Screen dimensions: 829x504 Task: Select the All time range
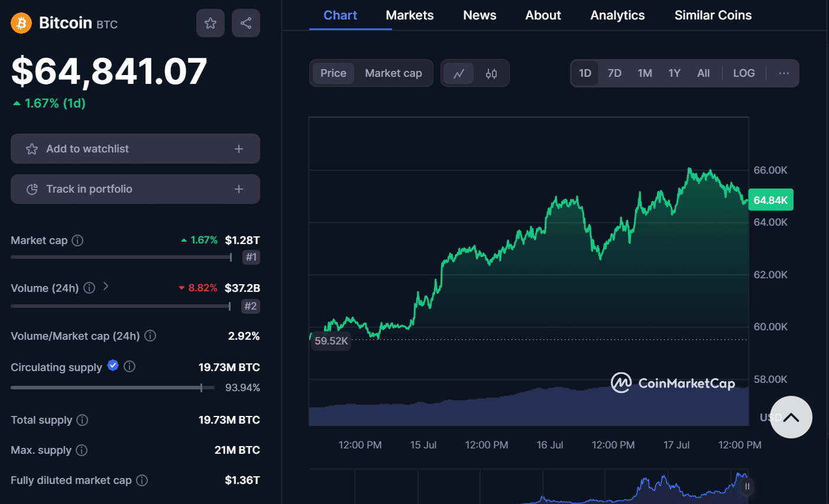point(703,73)
